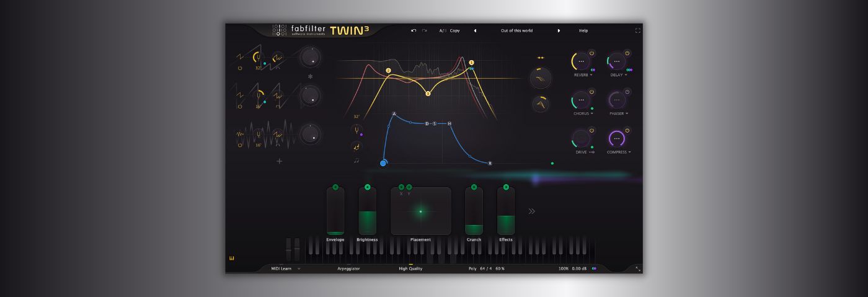Click the upper filter shape knob
Image resolution: width=868 pixels, height=297 pixels.
pyautogui.click(x=540, y=78)
